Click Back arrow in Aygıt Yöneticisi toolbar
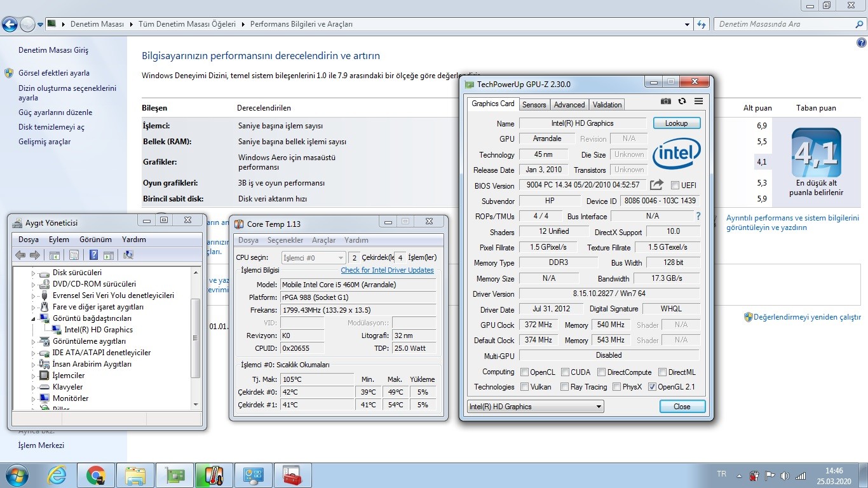The width and height of the screenshot is (868, 488). pyautogui.click(x=20, y=255)
